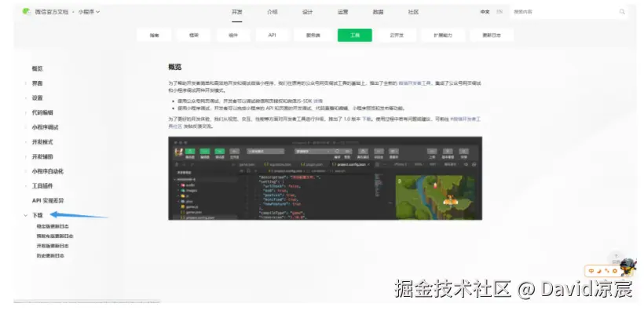This screenshot has height=311, width=644.
Task: Open the 云开发 sub-navigation button
Action: tap(397, 35)
